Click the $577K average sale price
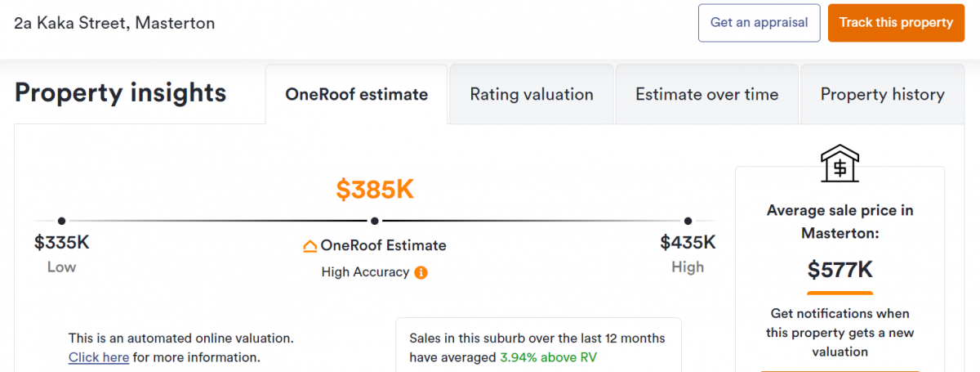The height and width of the screenshot is (372, 980). click(x=840, y=269)
